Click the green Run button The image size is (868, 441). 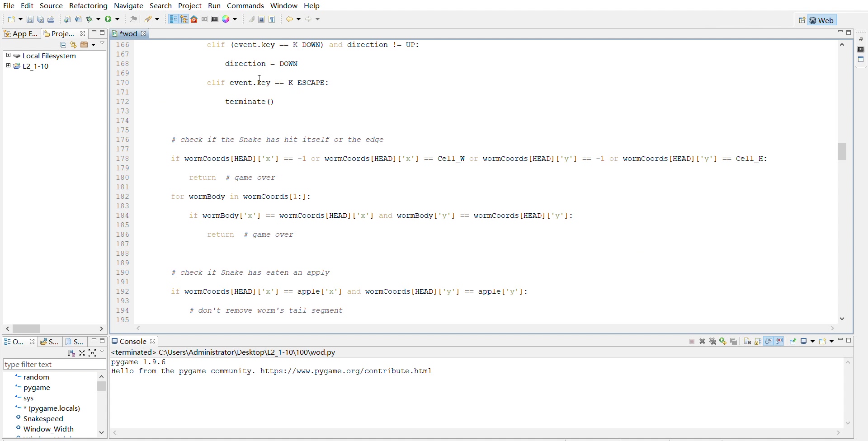pyautogui.click(x=108, y=19)
